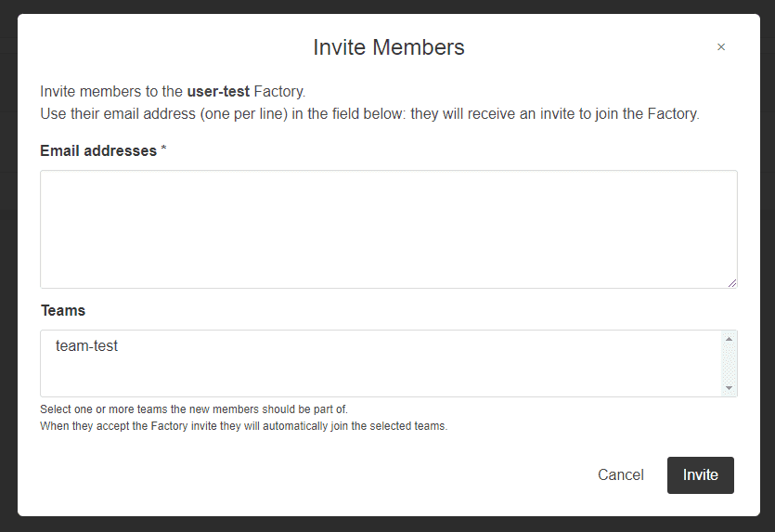Viewport: 775px width, 532px height.
Task: Submit with the Invite button
Action: (x=700, y=474)
